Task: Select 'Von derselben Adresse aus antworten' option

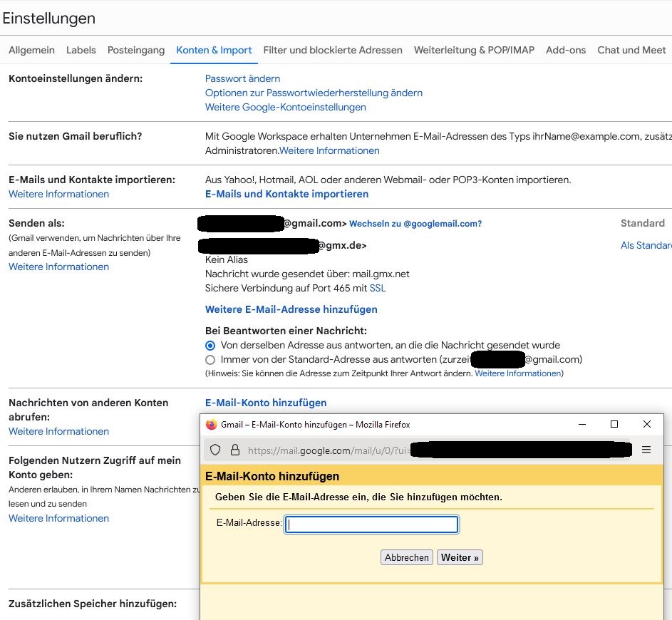Action: point(210,346)
